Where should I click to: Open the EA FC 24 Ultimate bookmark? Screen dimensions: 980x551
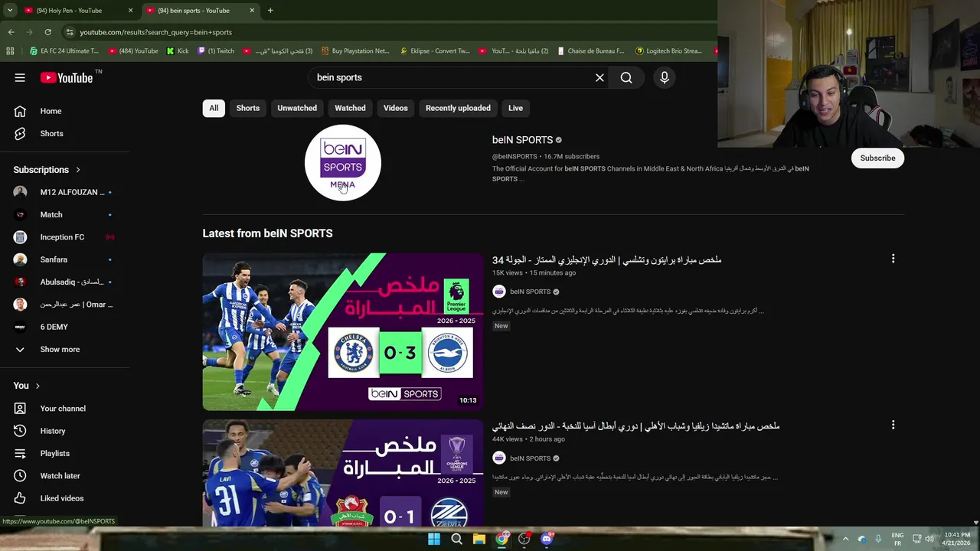64,51
